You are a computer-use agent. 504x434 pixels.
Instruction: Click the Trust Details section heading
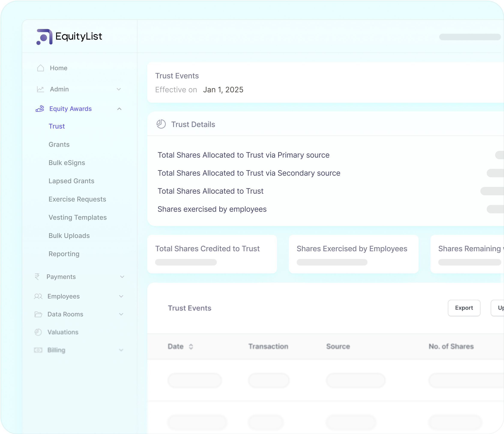point(193,124)
